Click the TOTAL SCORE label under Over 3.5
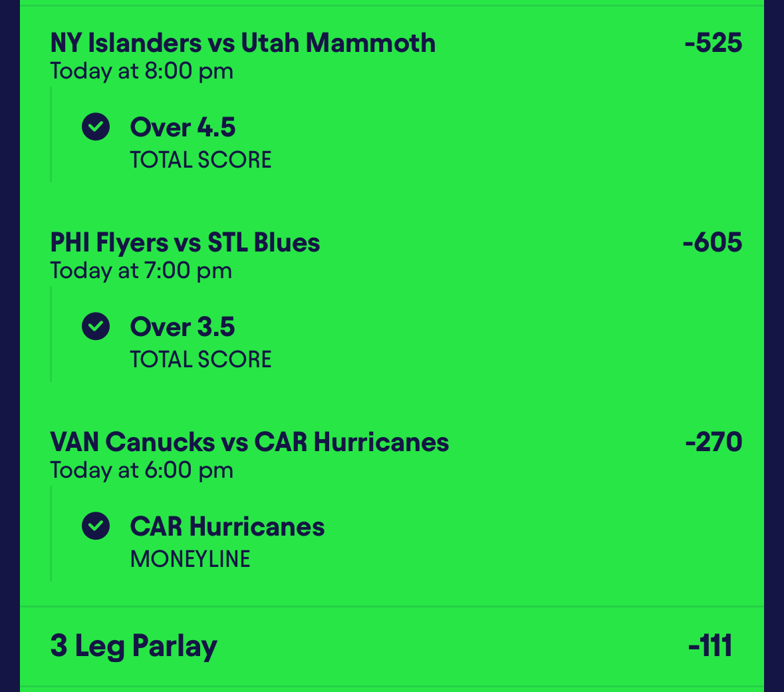 pos(201,359)
